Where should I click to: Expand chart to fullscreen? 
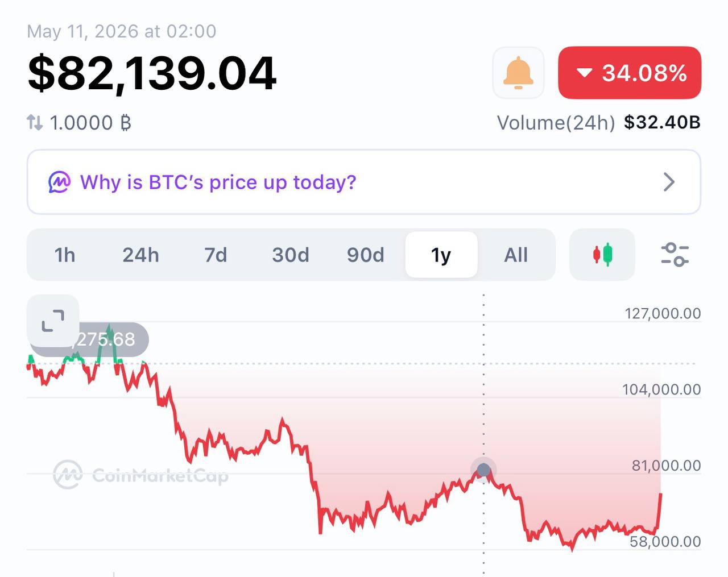click(x=53, y=321)
